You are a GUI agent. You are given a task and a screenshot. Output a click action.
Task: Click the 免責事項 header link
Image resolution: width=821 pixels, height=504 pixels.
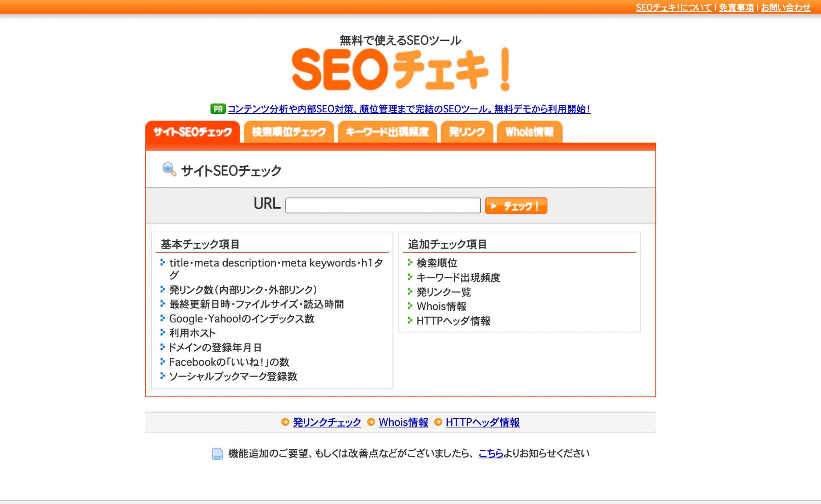736,8
